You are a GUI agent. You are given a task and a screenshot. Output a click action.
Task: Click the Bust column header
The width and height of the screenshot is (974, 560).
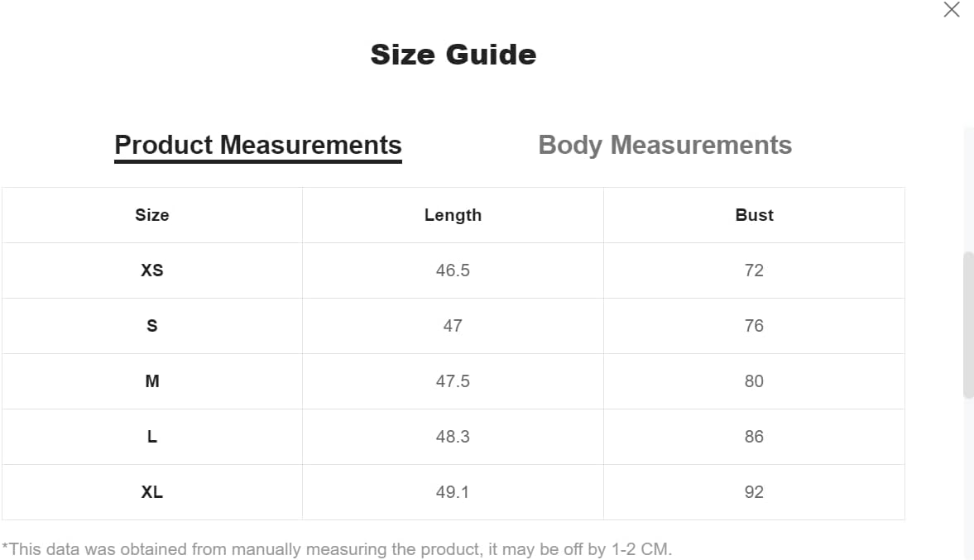(754, 215)
